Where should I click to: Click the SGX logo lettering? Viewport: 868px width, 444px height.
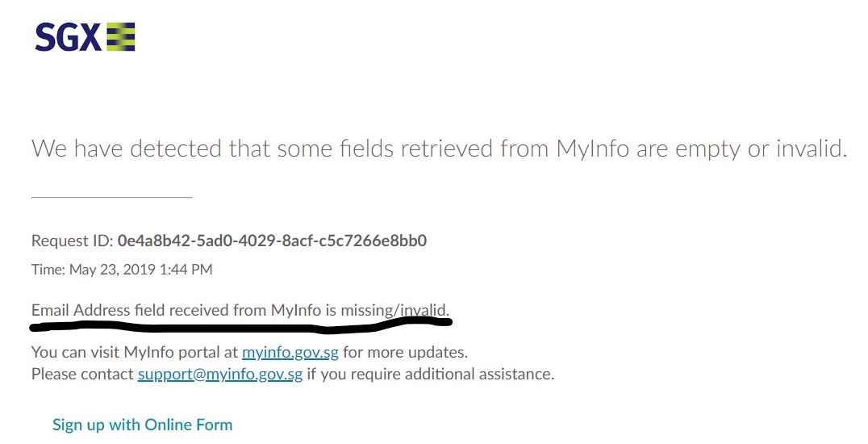coord(68,38)
